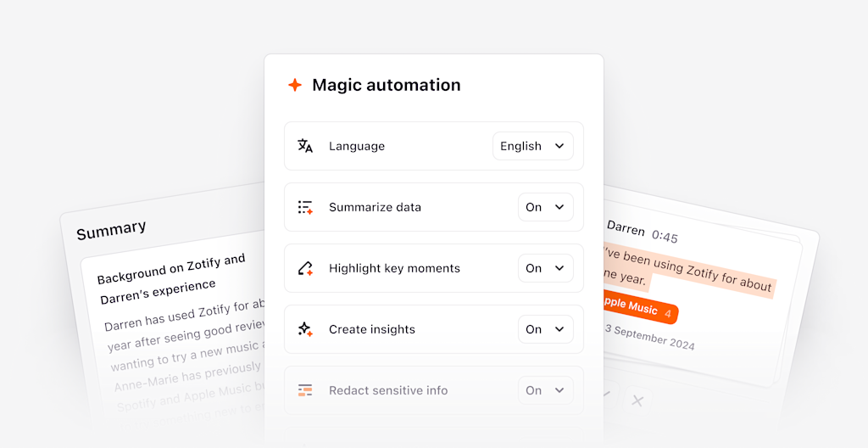This screenshot has height=448, width=868.
Task: Click the X icon below Darren's card
Action: click(637, 400)
